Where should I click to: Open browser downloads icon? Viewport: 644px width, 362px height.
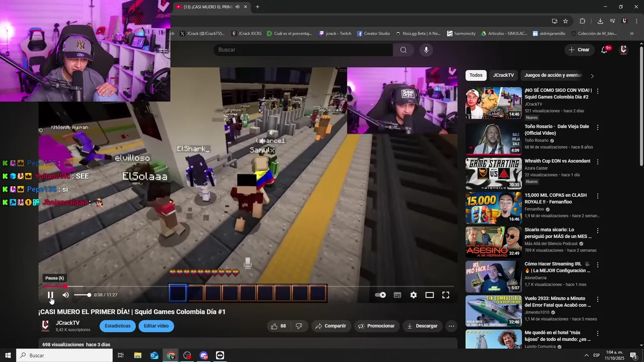click(x=600, y=21)
